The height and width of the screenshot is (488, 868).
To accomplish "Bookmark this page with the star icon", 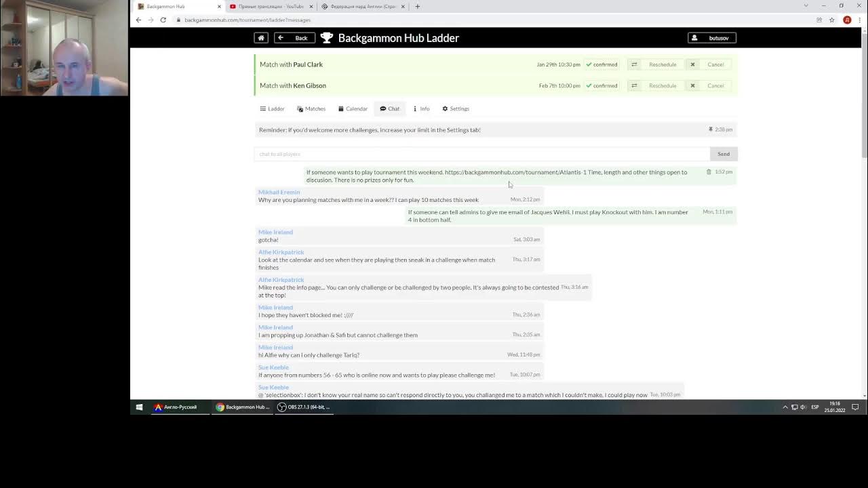I will [x=831, y=20].
